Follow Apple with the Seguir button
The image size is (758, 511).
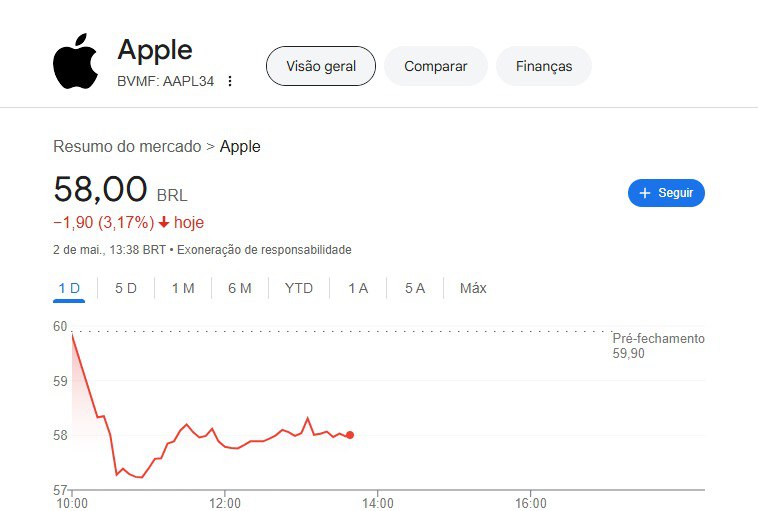click(x=666, y=193)
